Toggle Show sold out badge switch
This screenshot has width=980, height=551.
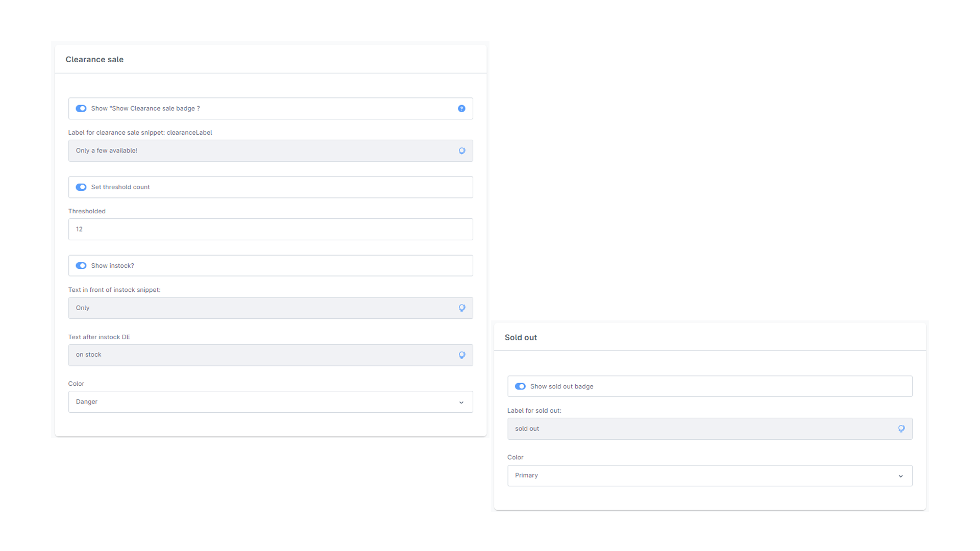click(x=520, y=386)
